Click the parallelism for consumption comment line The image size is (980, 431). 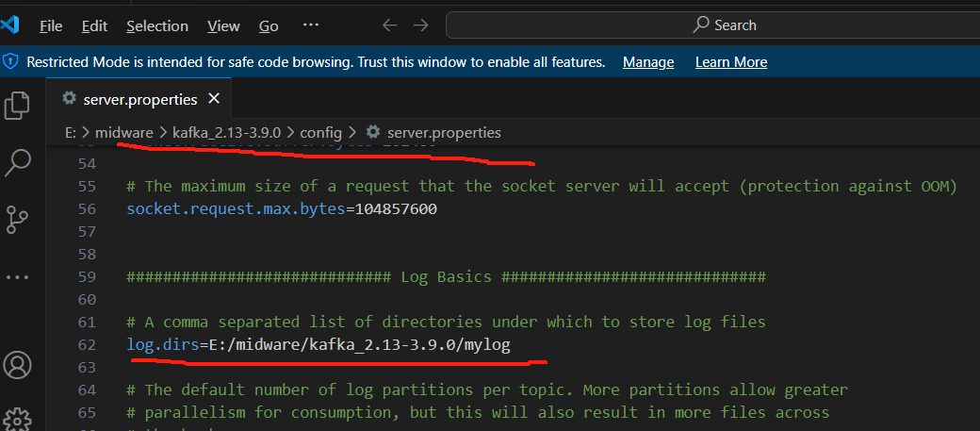tap(478, 413)
